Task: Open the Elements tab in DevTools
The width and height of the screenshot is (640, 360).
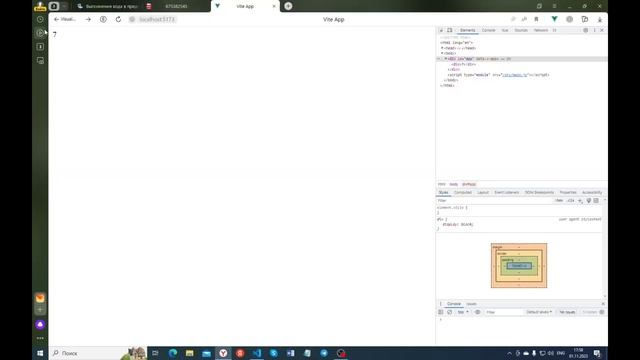Action: click(x=467, y=30)
